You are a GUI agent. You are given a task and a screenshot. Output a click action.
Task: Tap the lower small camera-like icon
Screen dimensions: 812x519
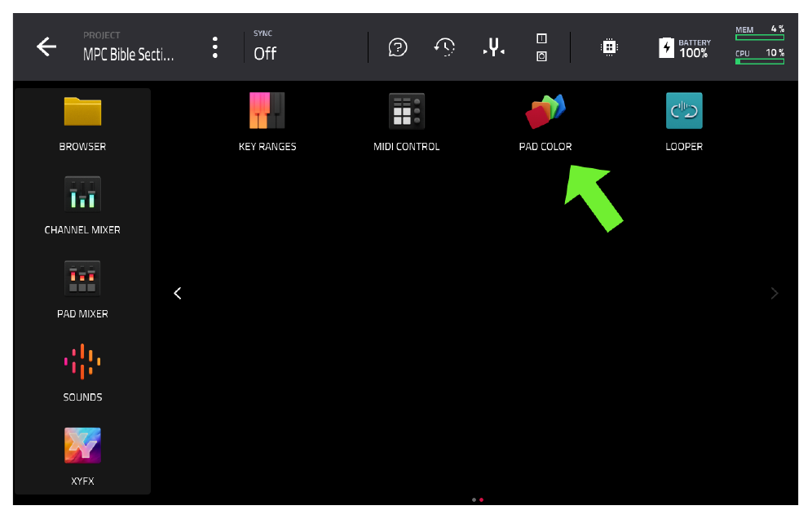541,56
